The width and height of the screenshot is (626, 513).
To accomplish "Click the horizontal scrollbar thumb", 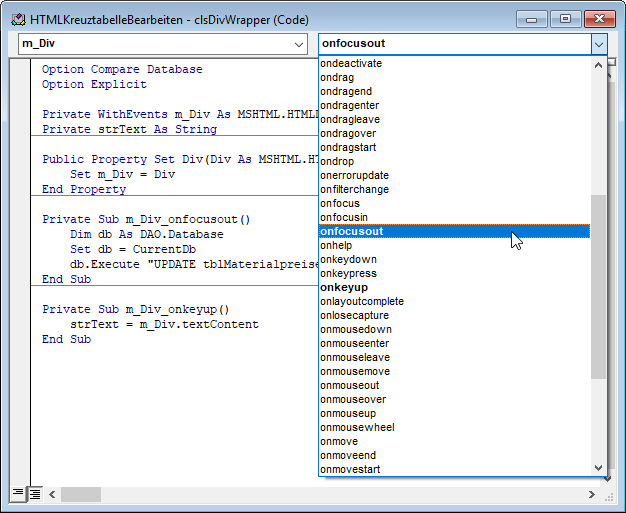I will tap(81, 494).
